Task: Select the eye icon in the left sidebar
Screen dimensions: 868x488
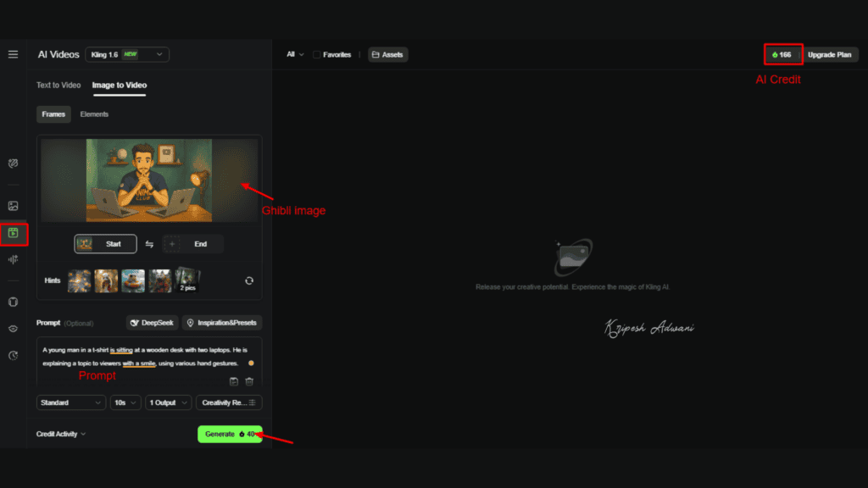Action: point(13,329)
